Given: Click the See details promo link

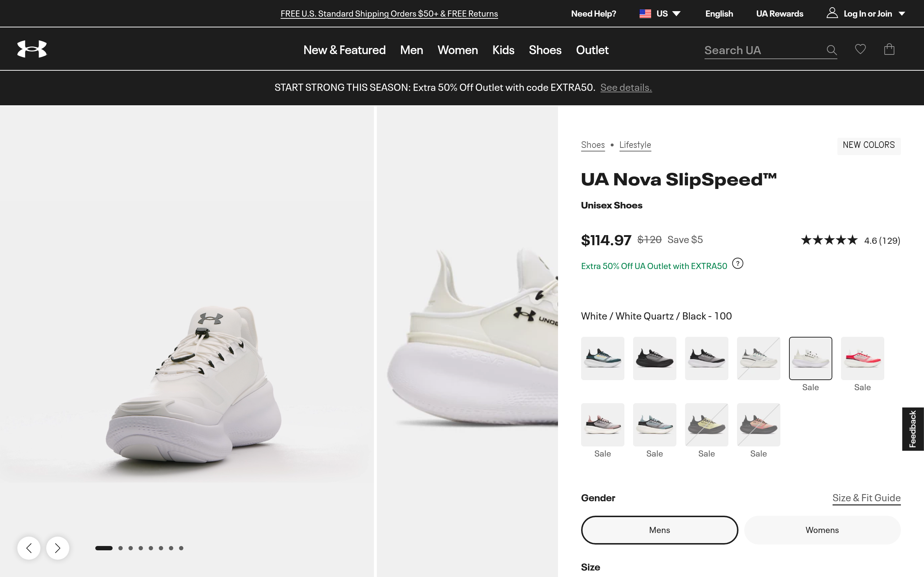Looking at the screenshot, I should [x=626, y=87].
